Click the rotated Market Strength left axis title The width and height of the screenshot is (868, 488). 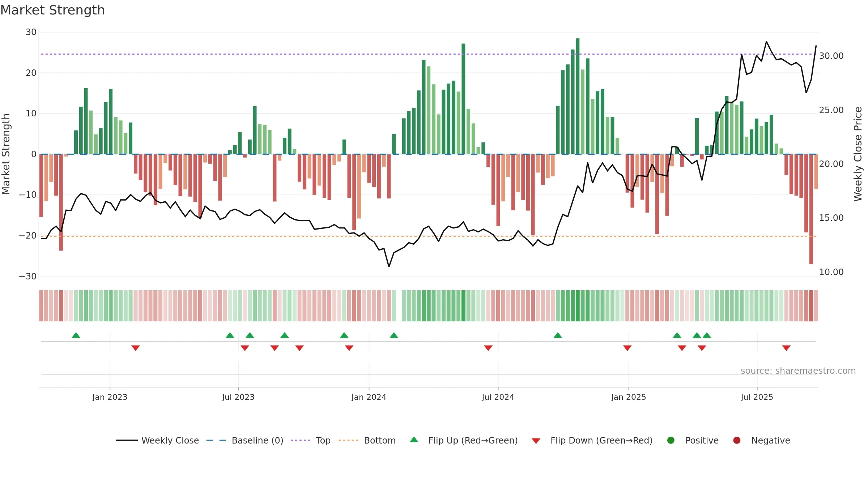click(x=6, y=154)
